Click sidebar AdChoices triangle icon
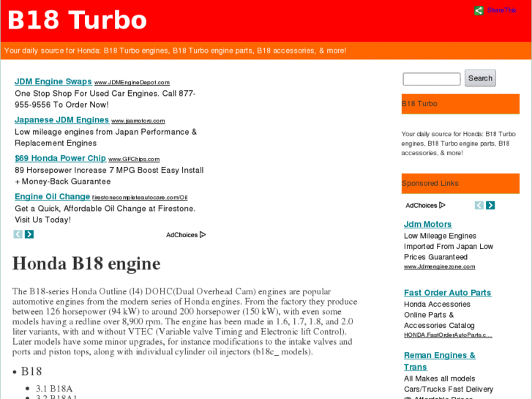Viewport: 532px width, 399px height. pyautogui.click(x=442, y=205)
